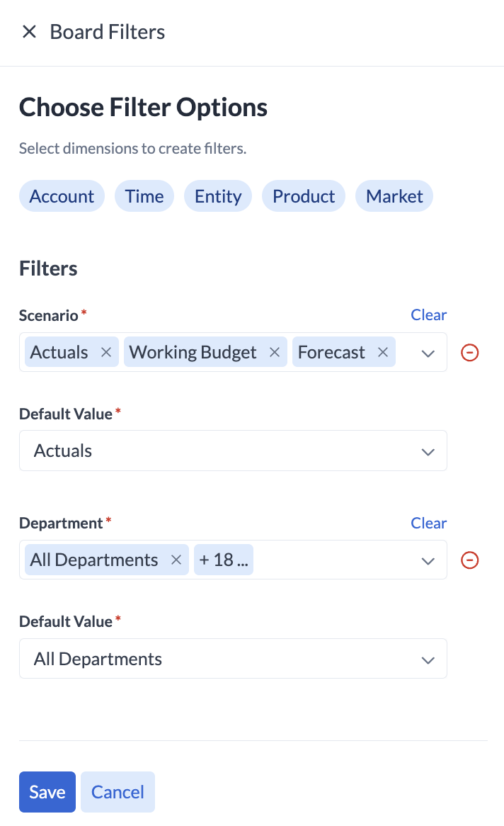Delete the Department filter row
Image resolution: width=504 pixels, height=826 pixels.
point(470,560)
